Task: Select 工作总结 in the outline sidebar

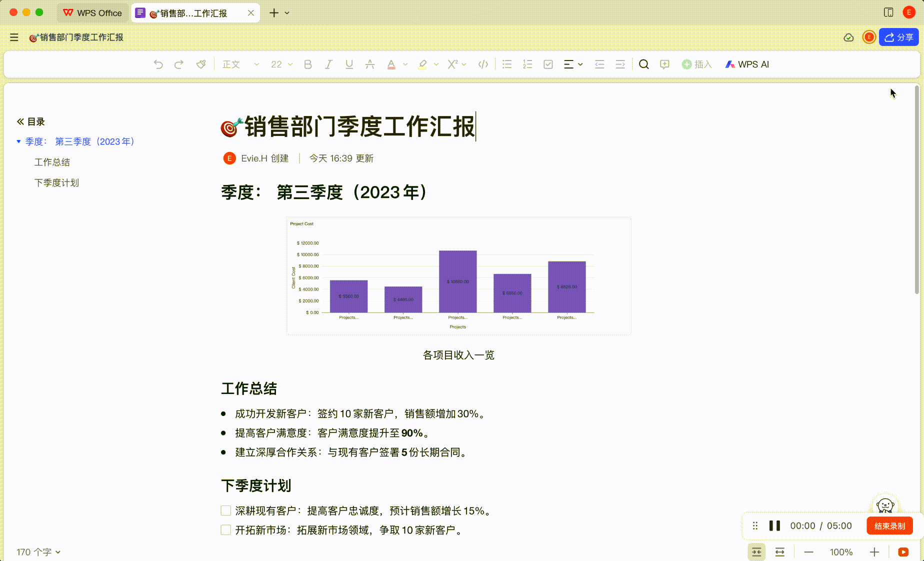Action: (51, 162)
